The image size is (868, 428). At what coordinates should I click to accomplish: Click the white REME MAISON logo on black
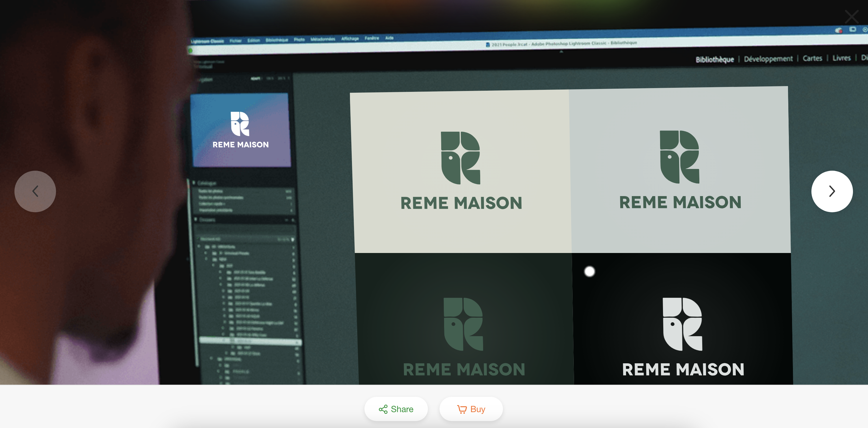[683, 337]
